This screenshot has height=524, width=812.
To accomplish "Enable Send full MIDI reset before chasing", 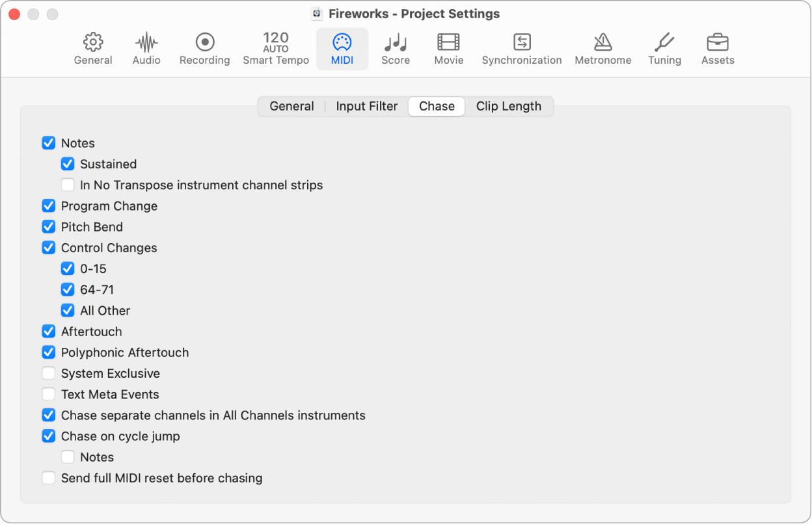I will 48,478.
